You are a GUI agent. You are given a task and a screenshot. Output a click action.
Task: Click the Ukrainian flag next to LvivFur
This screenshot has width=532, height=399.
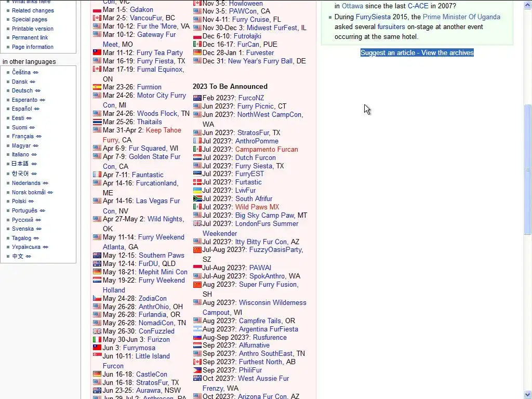click(x=197, y=190)
